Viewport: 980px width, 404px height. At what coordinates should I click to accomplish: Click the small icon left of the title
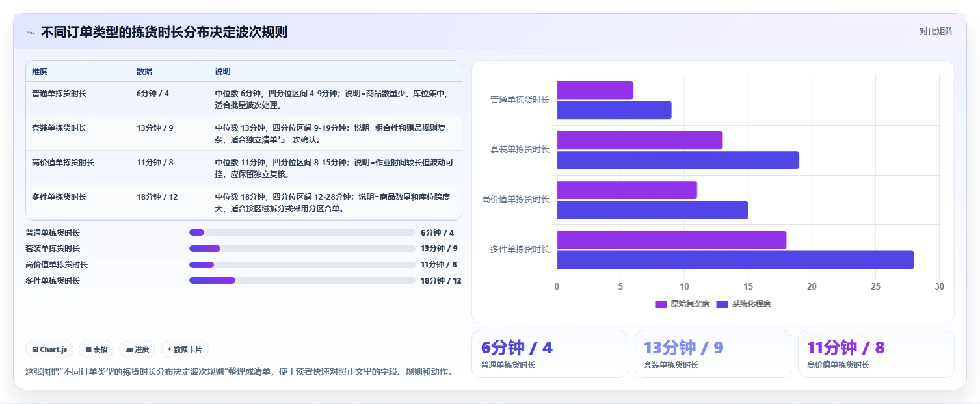[x=31, y=33]
